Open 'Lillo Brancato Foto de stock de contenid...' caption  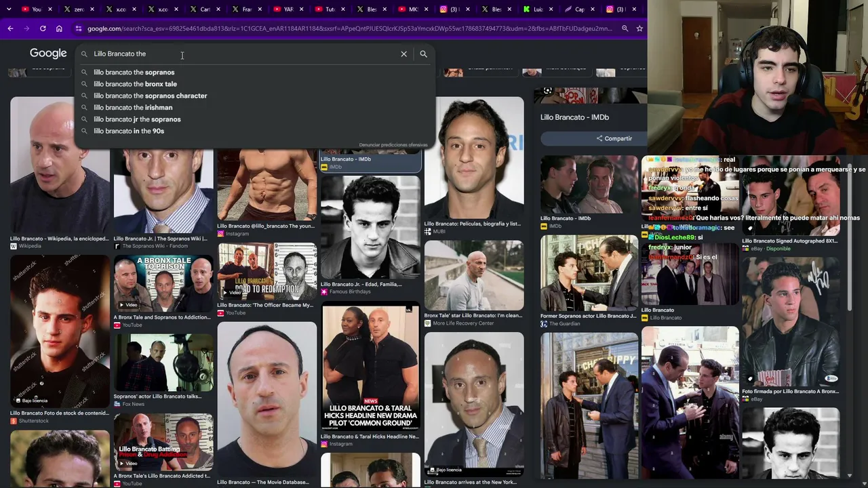coord(59,413)
